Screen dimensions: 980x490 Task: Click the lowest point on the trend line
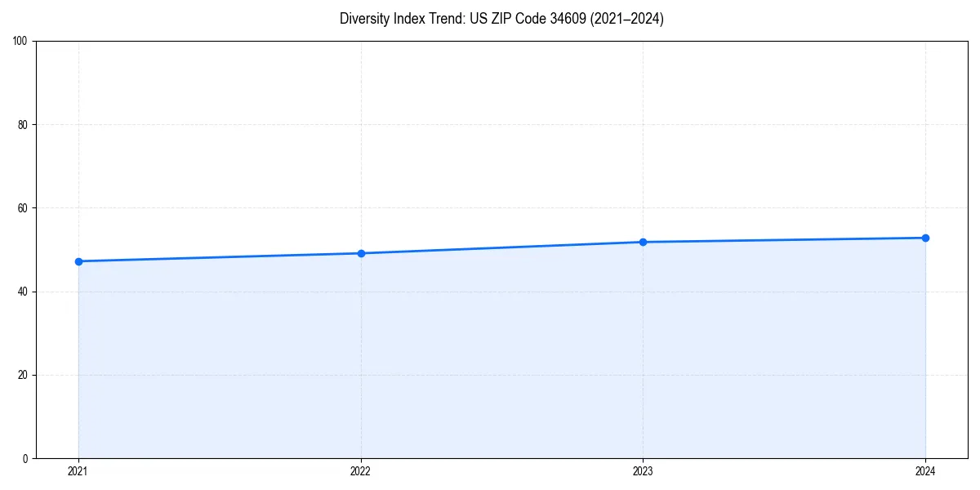point(78,261)
